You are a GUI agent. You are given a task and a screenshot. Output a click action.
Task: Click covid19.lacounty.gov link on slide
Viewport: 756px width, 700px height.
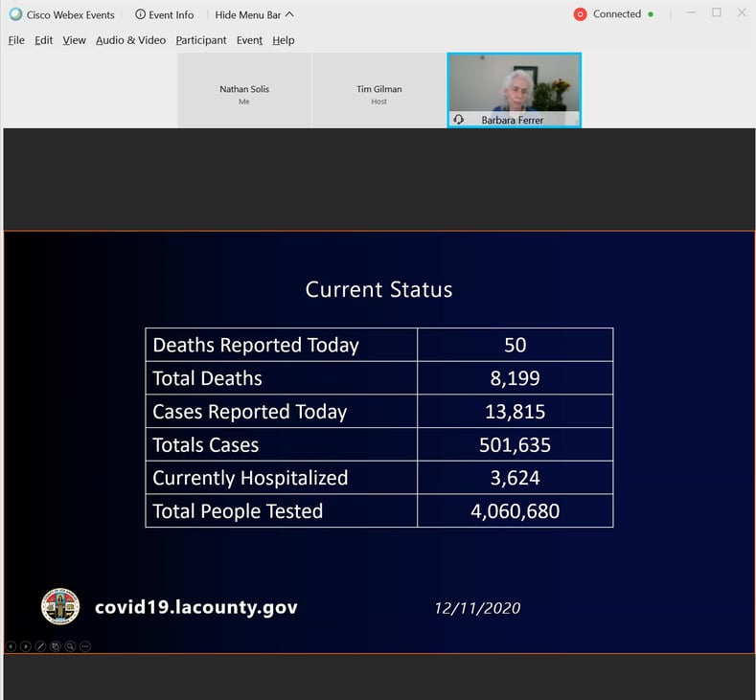(x=196, y=607)
